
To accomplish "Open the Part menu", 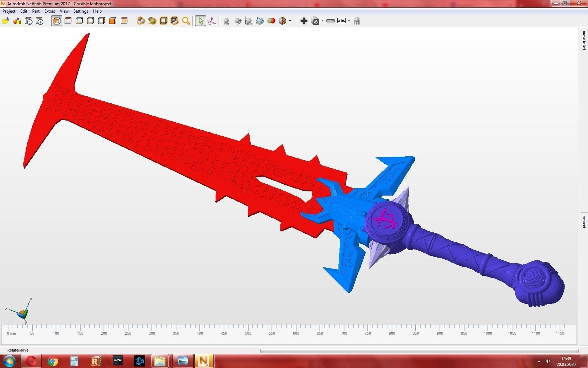I will (36, 11).
